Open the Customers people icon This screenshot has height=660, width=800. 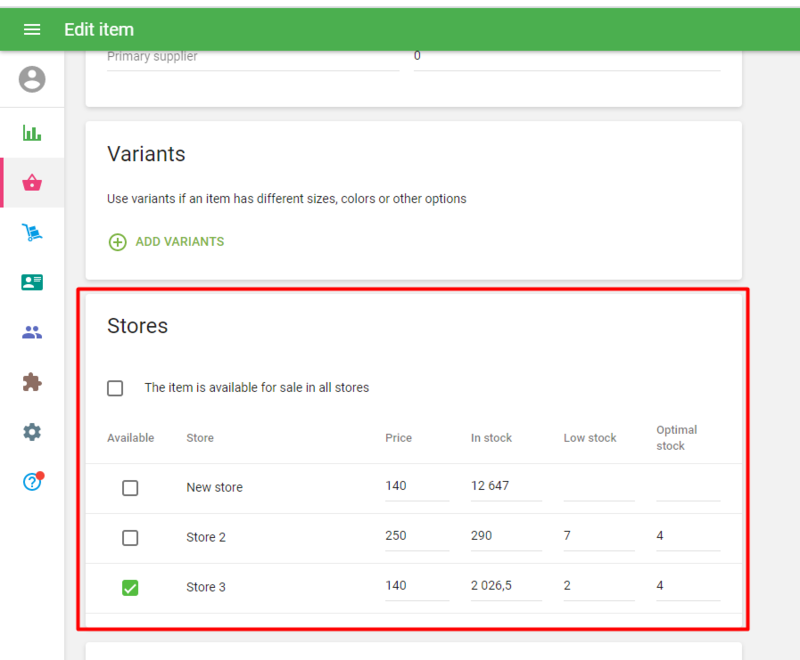click(x=32, y=332)
